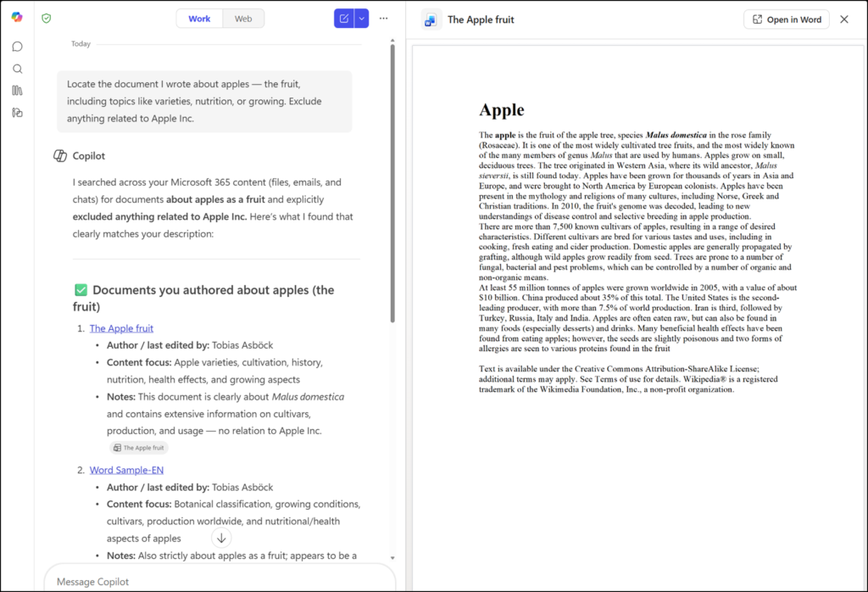This screenshot has width=868, height=592.
Task: Open the Library books icon in sidebar
Action: (x=17, y=90)
